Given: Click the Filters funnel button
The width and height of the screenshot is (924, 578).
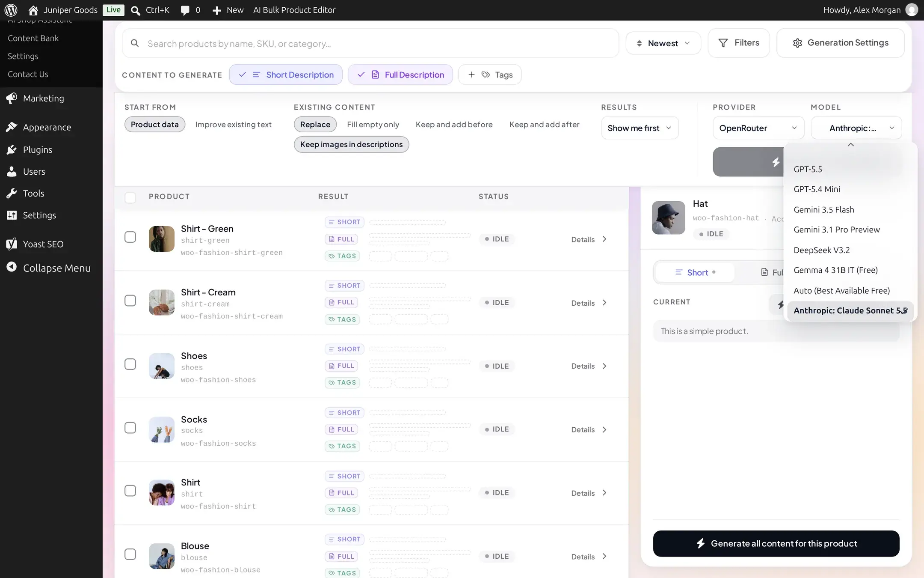Looking at the screenshot, I should 739,43.
